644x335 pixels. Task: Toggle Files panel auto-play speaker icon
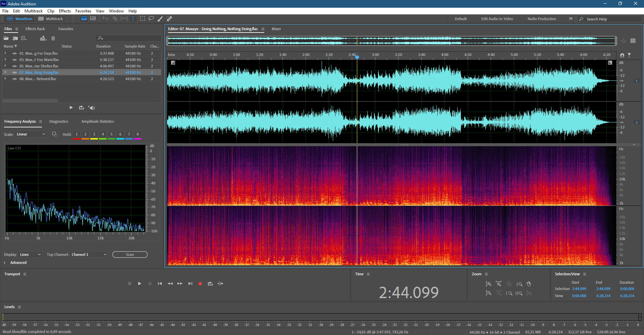tap(92, 108)
